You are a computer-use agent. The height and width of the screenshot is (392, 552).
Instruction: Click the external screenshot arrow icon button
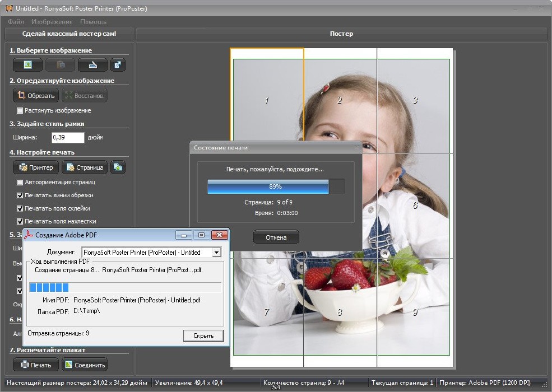118,64
